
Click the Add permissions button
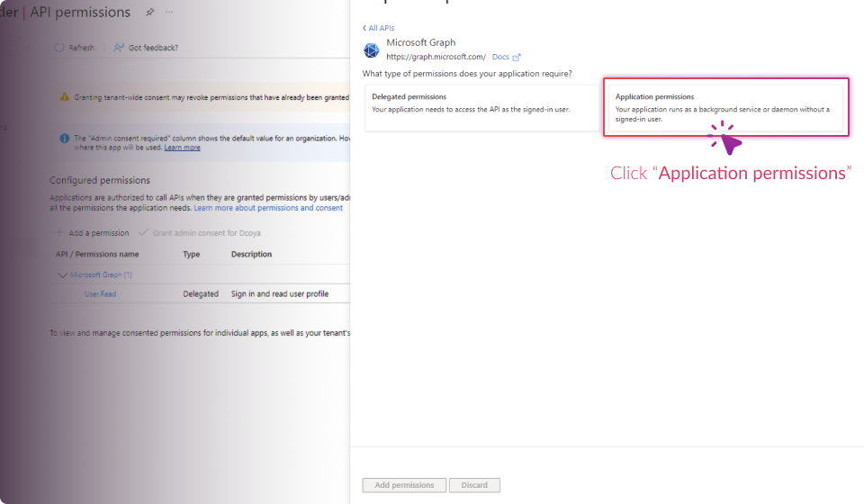pos(404,485)
